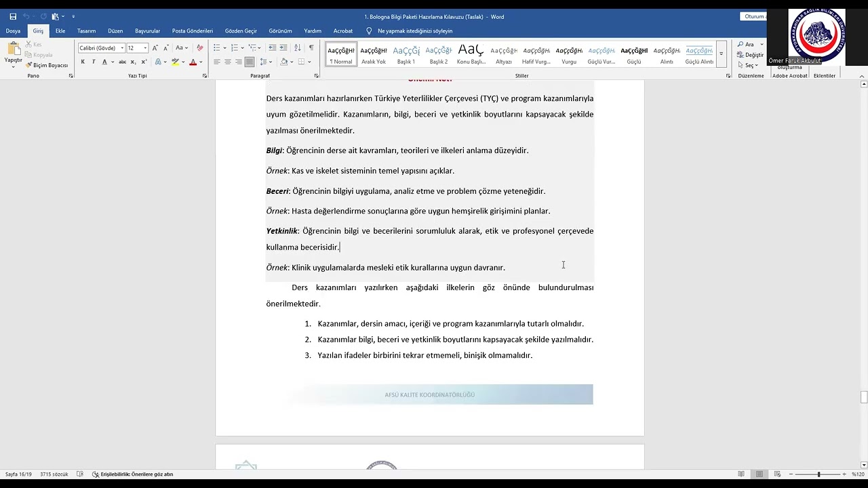This screenshot has width=868, height=488.
Task: Switch to the Gözden Geçir tab
Action: coord(241,30)
